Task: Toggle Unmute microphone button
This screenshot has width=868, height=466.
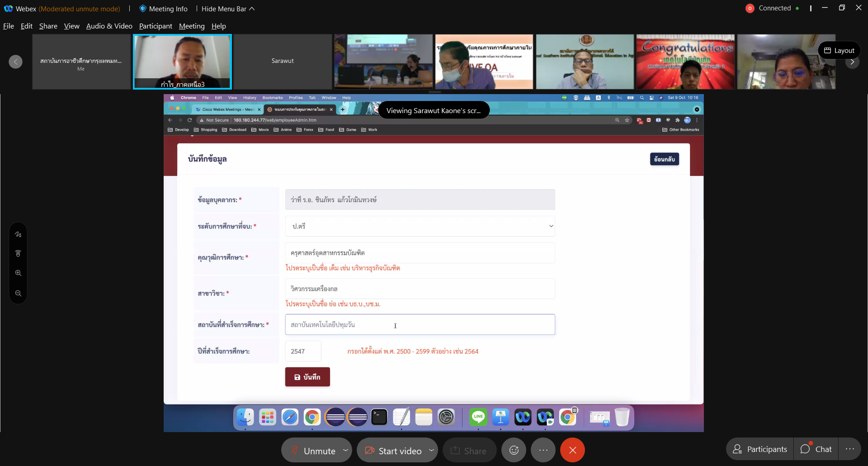Action: coord(314,450)
